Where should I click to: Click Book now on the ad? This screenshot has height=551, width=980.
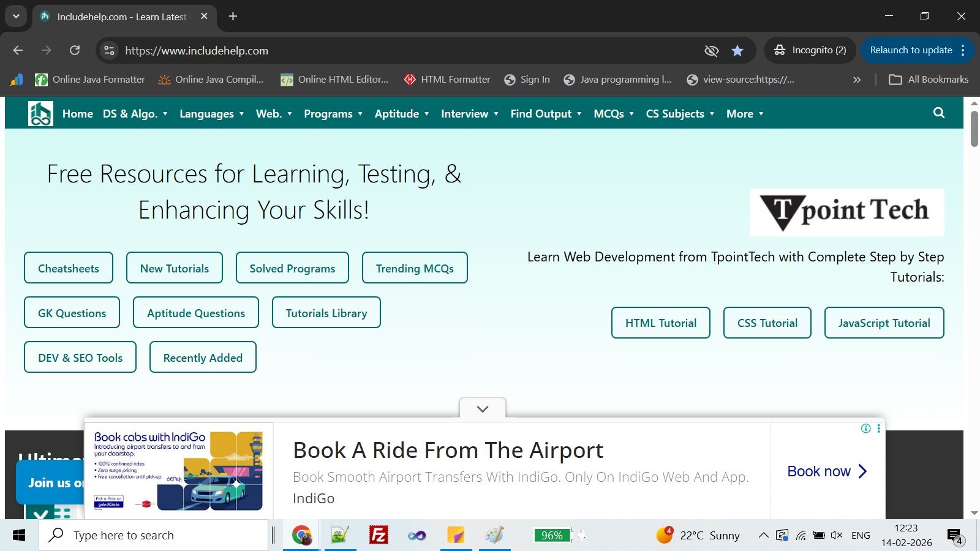click(x=827, y=471)
